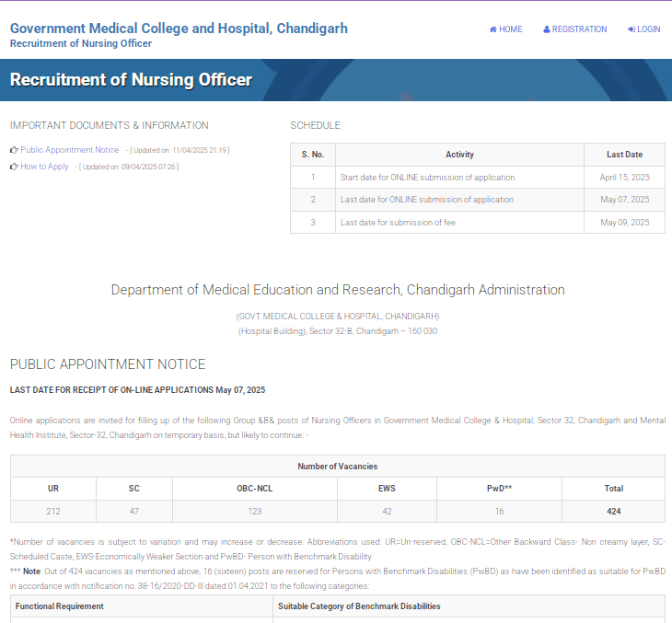Click the user icon beside REGISTRATION

(x=547, y=29)
